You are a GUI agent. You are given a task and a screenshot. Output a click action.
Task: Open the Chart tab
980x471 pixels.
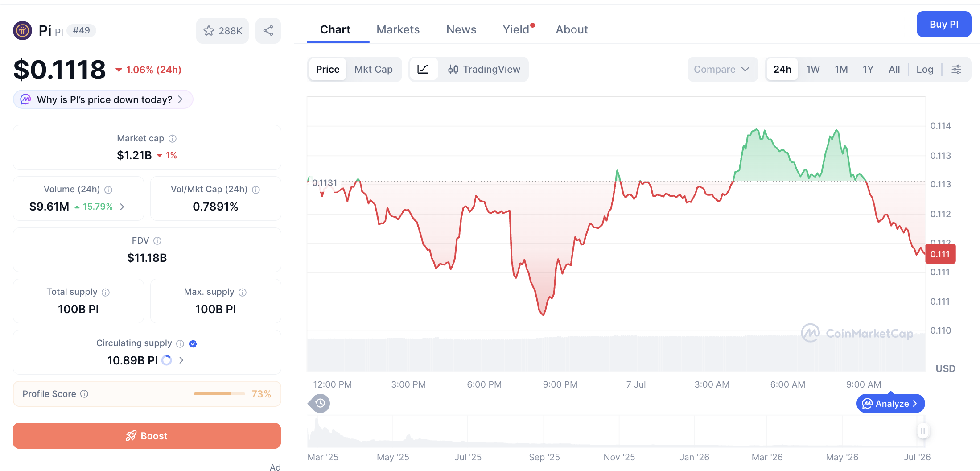tap(335, 29)
